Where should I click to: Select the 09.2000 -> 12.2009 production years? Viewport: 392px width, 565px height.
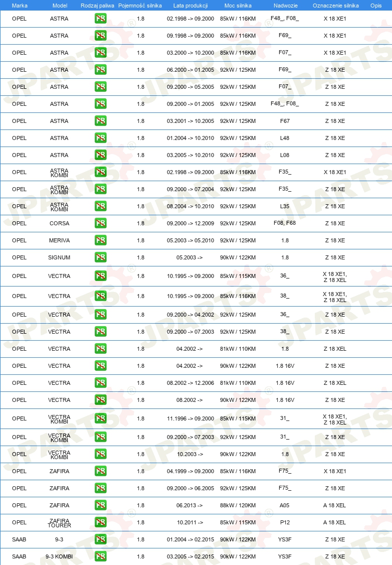190,223
